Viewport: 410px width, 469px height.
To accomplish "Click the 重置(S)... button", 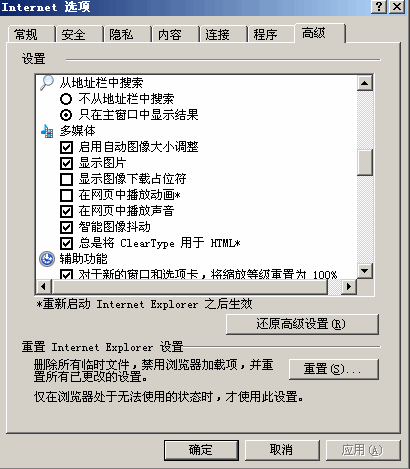I will click(x=334, y=369).
